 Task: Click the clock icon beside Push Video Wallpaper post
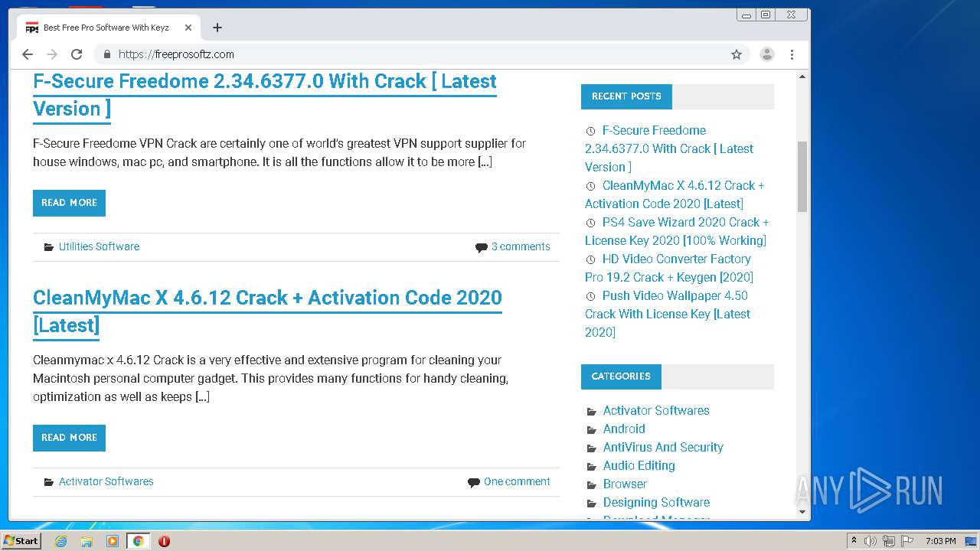pyautogui.click(x=590, y=296)
